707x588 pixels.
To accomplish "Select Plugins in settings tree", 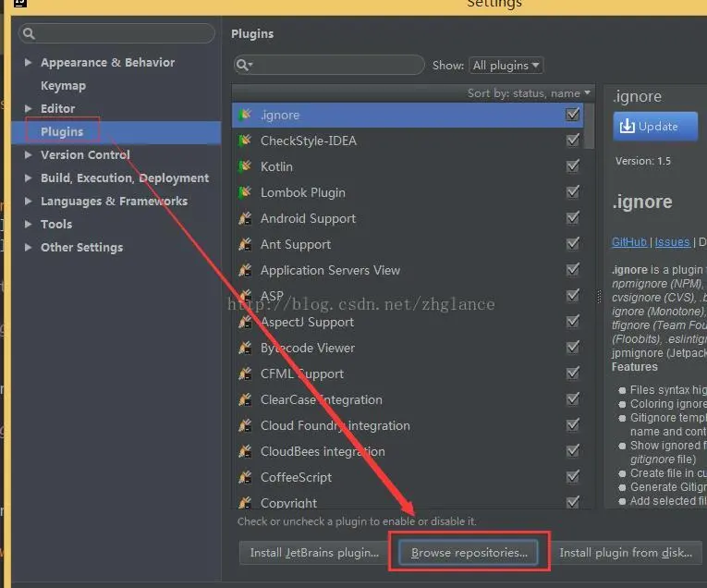I will (62, 131).
